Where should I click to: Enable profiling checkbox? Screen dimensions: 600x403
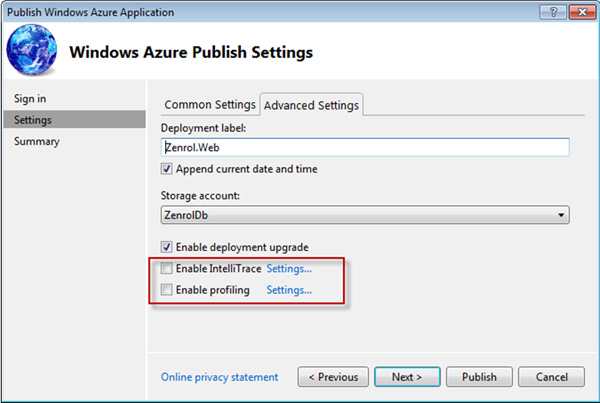click(167, 290)
